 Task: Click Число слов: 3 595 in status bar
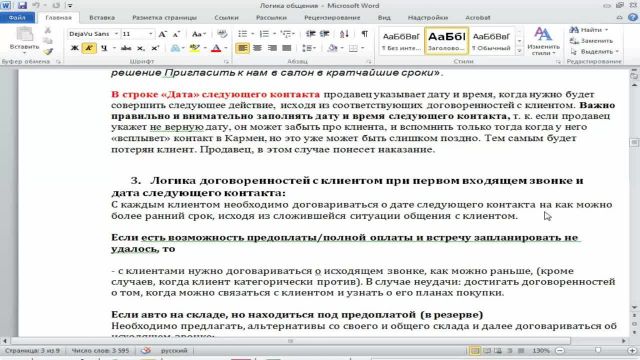100,351
